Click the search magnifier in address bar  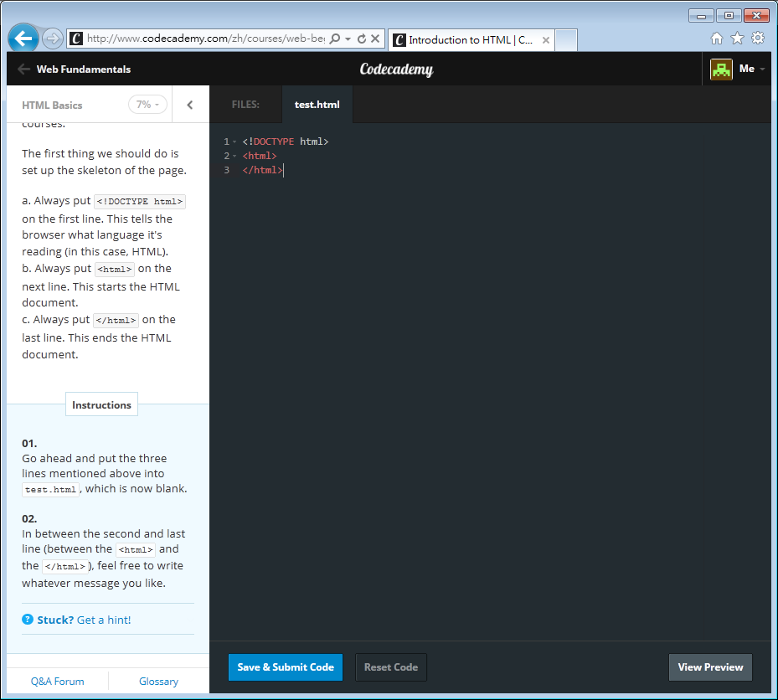pos(335,39)
